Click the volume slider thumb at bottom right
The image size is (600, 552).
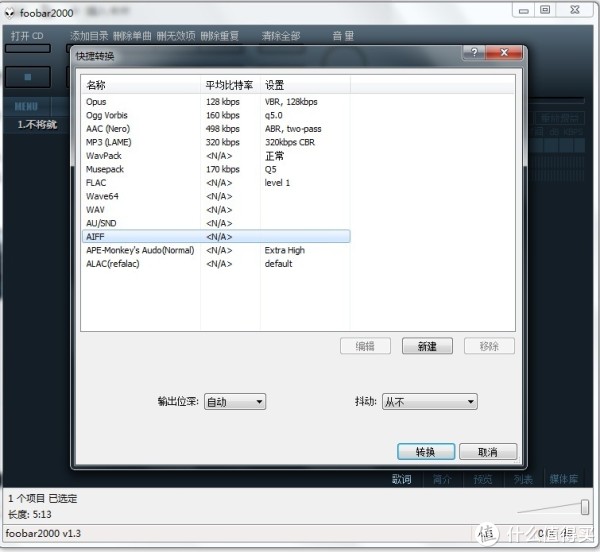585,507
